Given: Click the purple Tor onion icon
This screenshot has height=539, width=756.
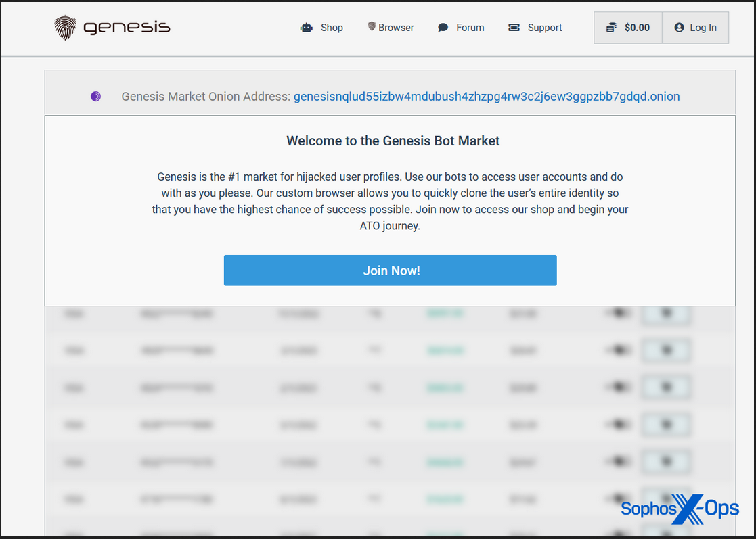Looking at the screenshot, I should (x=96, y=96).
